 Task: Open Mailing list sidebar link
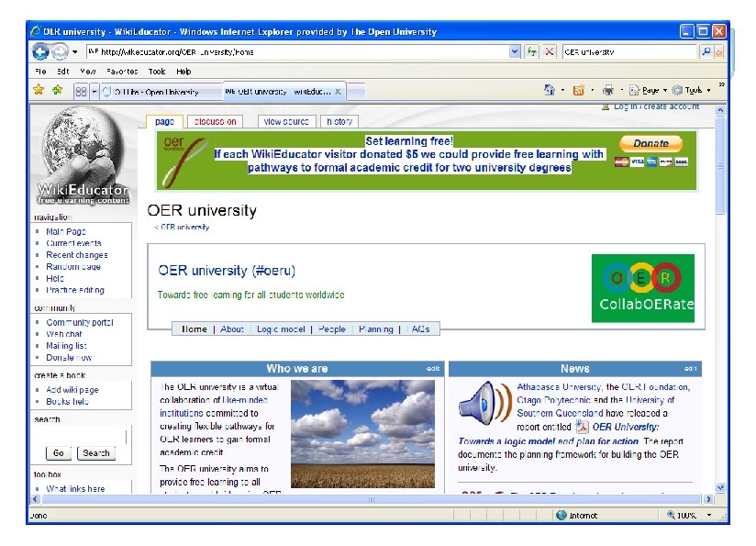(x=67, y=345)
